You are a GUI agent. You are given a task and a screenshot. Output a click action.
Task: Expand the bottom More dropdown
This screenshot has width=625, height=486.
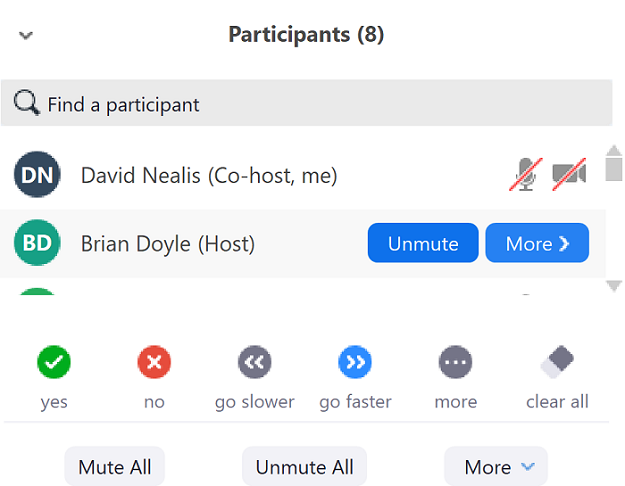coord(496,466)
